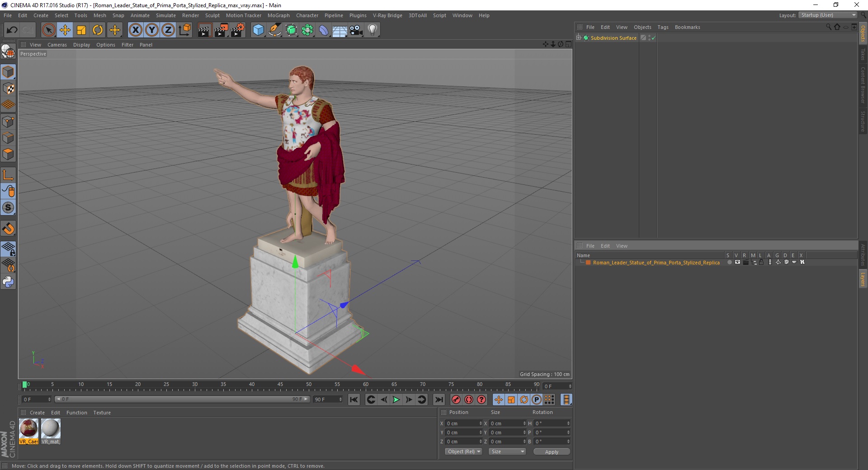Select the VR_mat material thumbnail
This screenshot has height=470, width=868.
[x=51, y=432]
